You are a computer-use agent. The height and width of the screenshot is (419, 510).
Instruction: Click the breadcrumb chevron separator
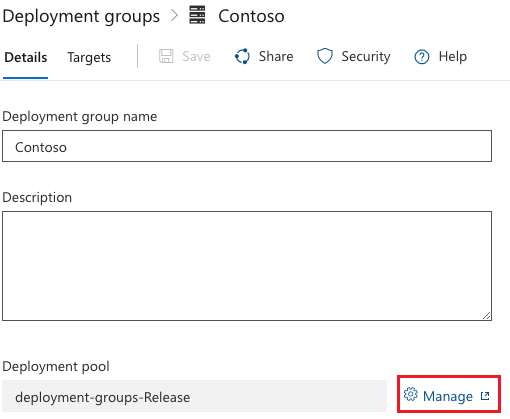(x=174, y=15)
